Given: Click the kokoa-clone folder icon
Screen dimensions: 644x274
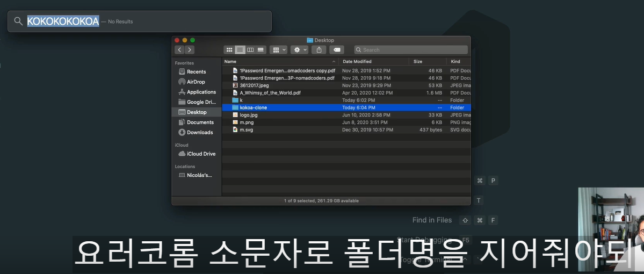Looking at the screenshot, I should click(x=235, y=107).
